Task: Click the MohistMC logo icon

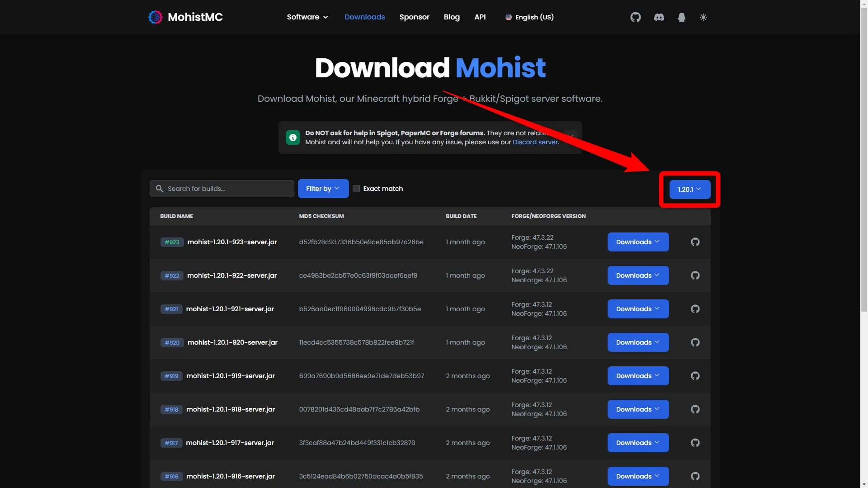Action: pos(155,17)
